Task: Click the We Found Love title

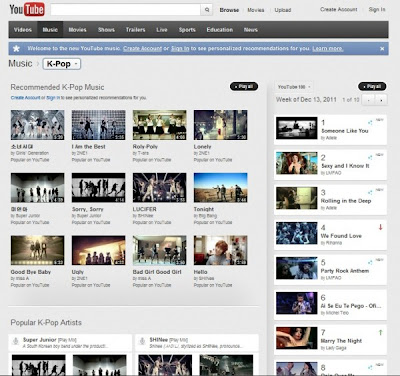Action: click(341, 236)
